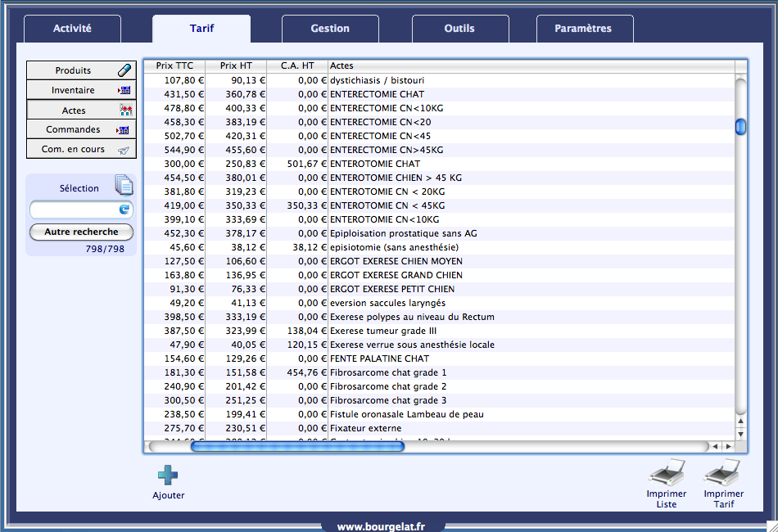Select row Fibrosarcome chat grade 2
The image size is (778, 532).
tap(439, 385)
